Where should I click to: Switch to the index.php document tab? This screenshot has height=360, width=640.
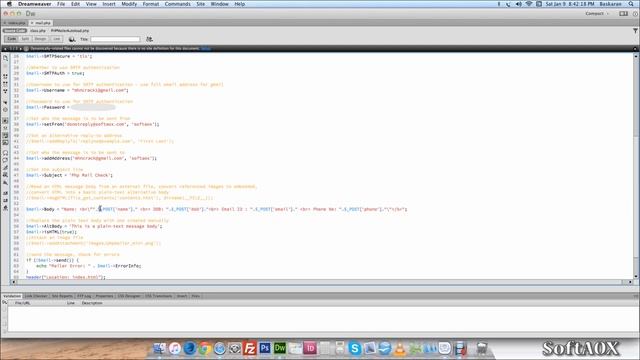(15, 23)
